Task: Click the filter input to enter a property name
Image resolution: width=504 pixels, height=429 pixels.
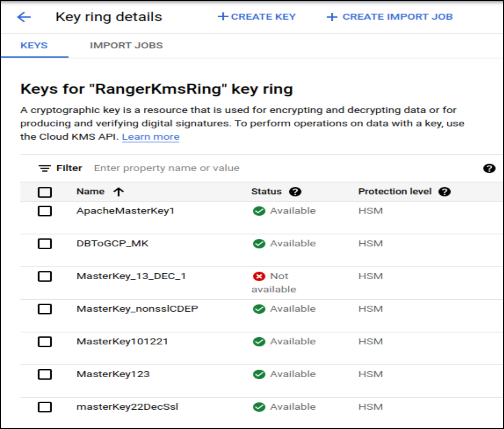Action: (165, 168)
